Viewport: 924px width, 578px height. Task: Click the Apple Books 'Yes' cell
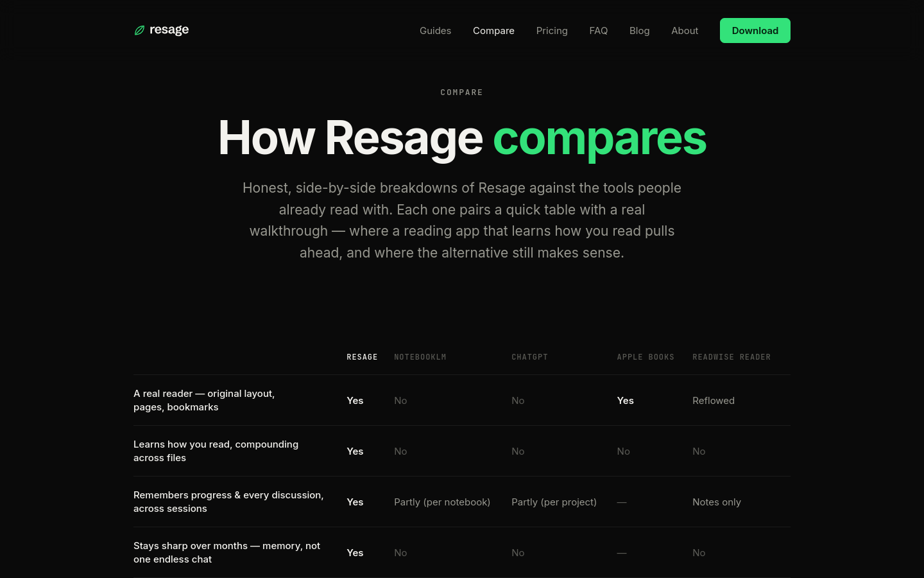(x=625, y=400)
